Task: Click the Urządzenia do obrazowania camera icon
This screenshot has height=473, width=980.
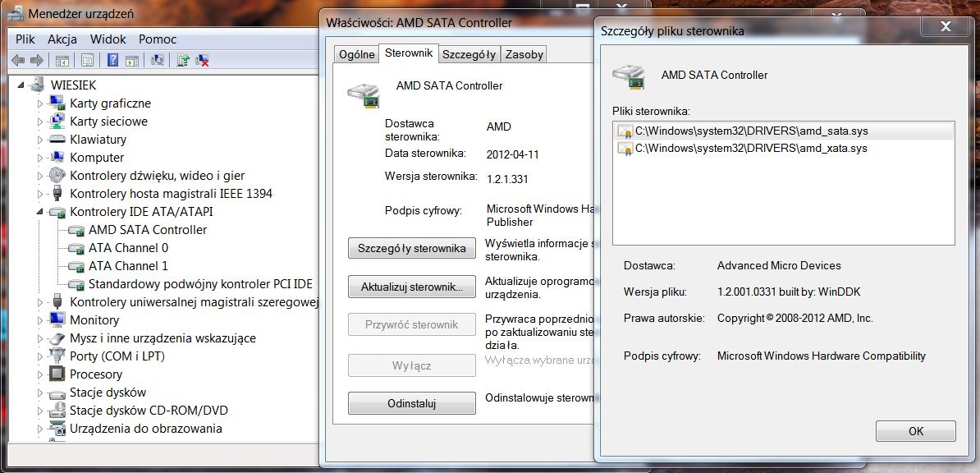Action: point(57,429)
